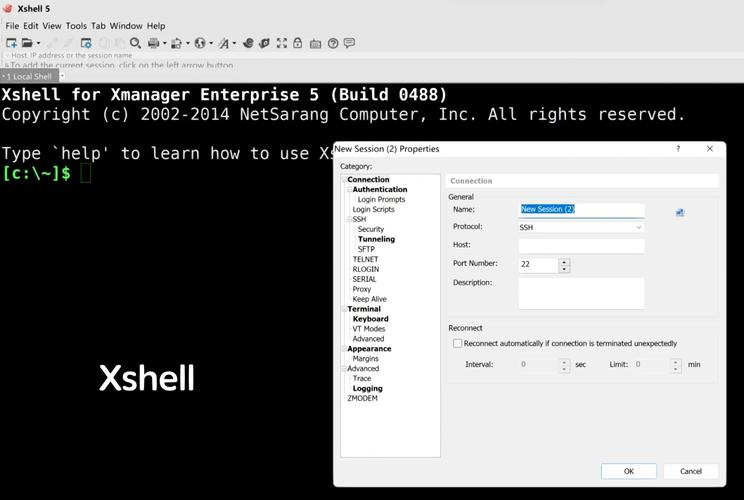Select ZMODEM in category tree

(x=363, y=398)
